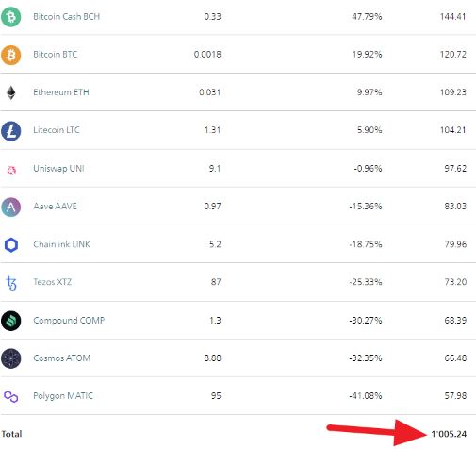Click the purple Polygon MATIC icon

click(x=11, y=396)
